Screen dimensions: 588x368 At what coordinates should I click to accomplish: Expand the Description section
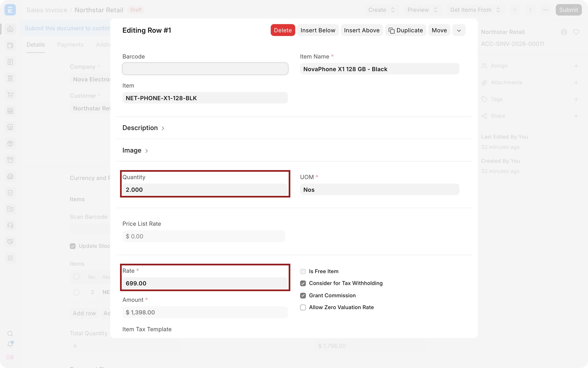[x=143, y=128]
